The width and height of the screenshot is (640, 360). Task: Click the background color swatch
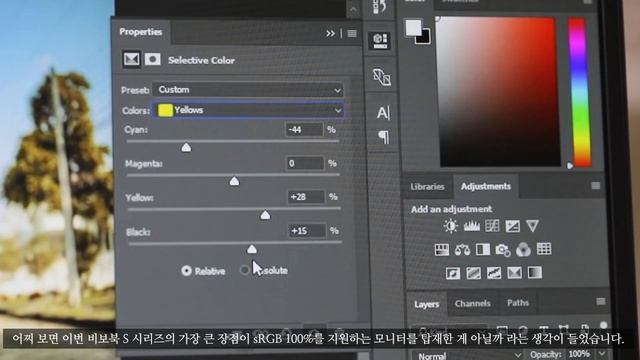pyautogui.click(x=425, y=38)
